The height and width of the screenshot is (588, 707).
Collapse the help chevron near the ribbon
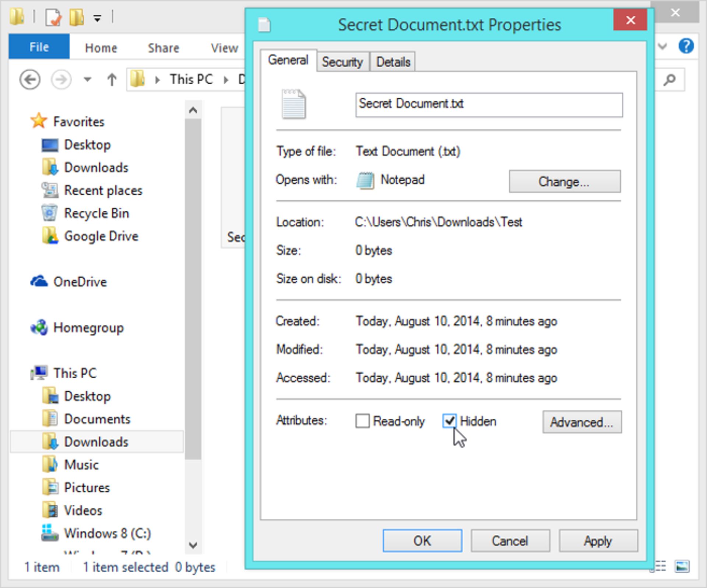click(x=662, y=47)
